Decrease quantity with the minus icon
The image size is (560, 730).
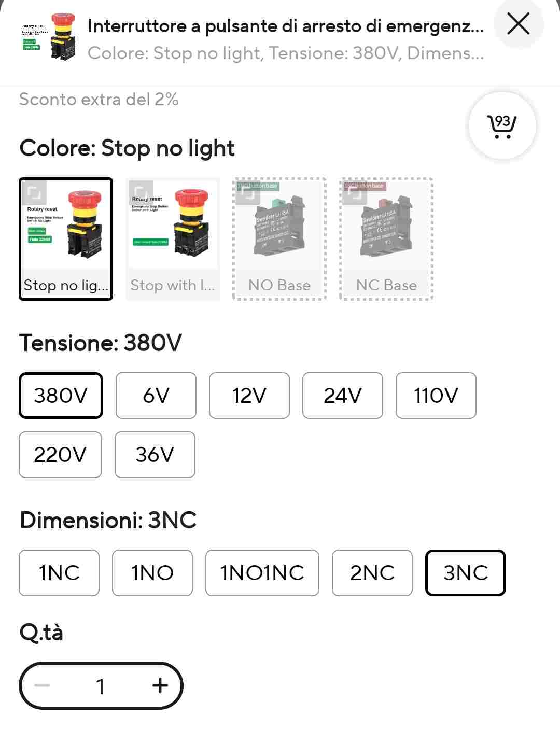click(x=42, y=685)
